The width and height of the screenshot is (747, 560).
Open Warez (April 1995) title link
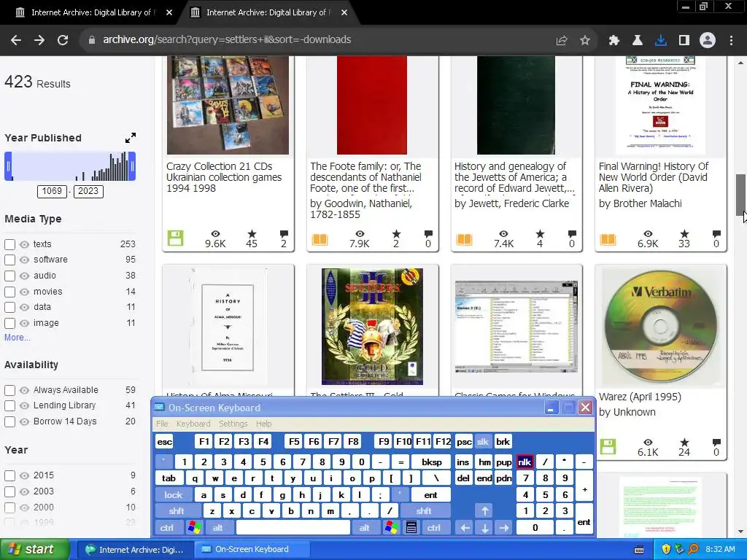pyautogui.click(x=640, y=397)
